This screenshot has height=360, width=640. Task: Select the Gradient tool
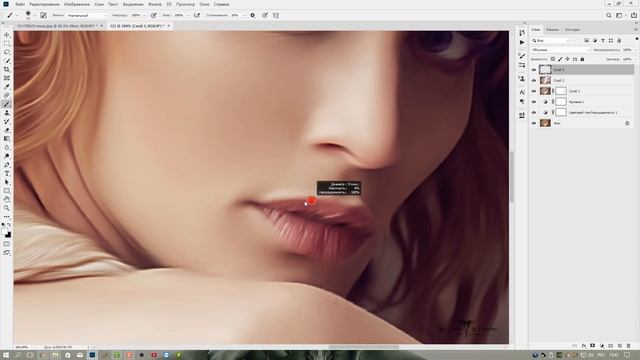click(x=7, y=139)
